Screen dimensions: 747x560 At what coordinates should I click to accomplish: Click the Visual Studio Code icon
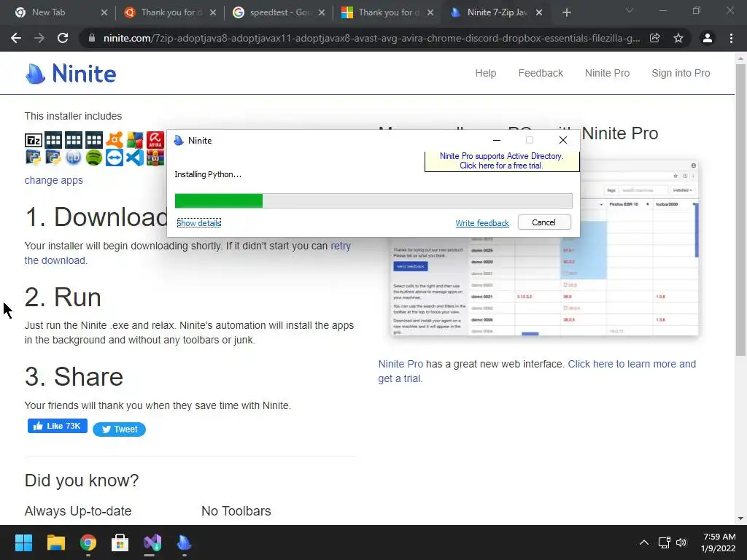pos(135,157)
